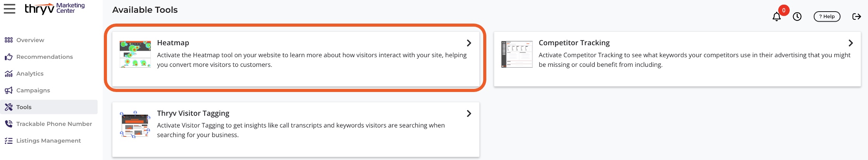Click the Overview grid icon
The width and height of the screenshot is (868, 160).
[9, 40]
